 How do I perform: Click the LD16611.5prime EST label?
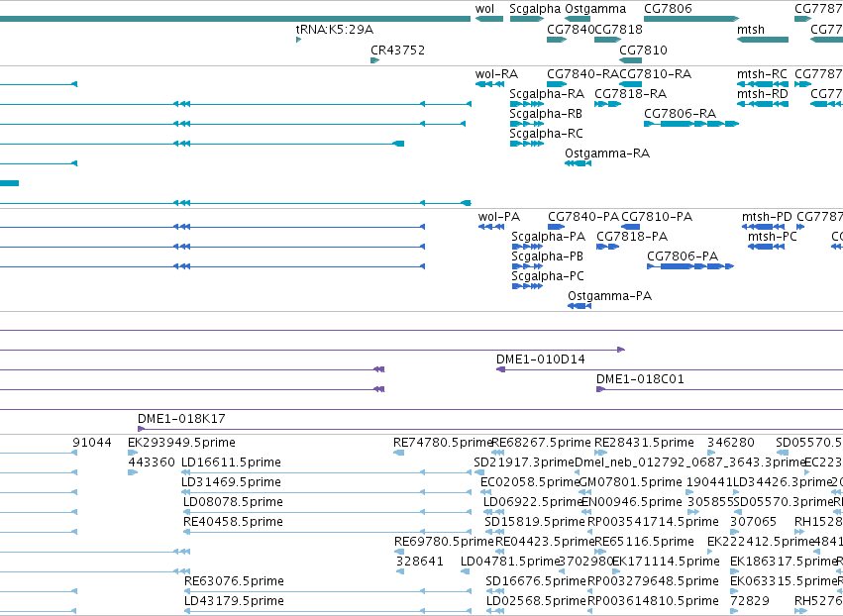tap(231, 462)
